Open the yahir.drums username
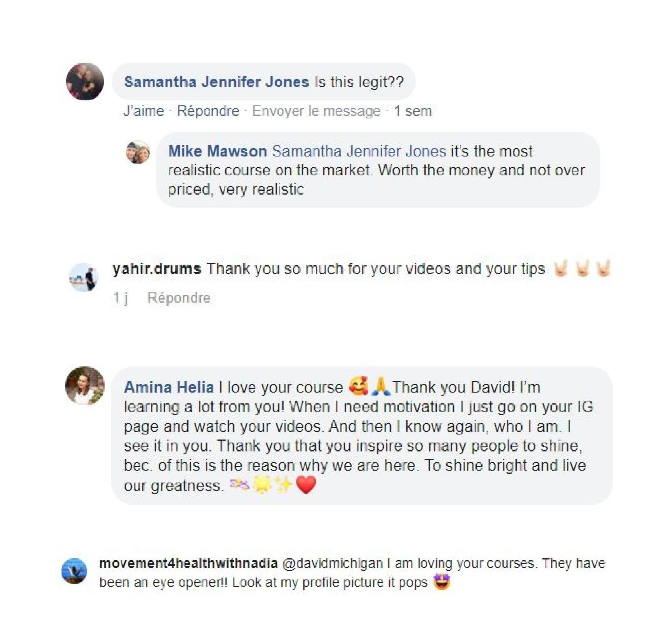Image resolution: width=672 pixels, height=626 pixels. (x=156, y=269)
